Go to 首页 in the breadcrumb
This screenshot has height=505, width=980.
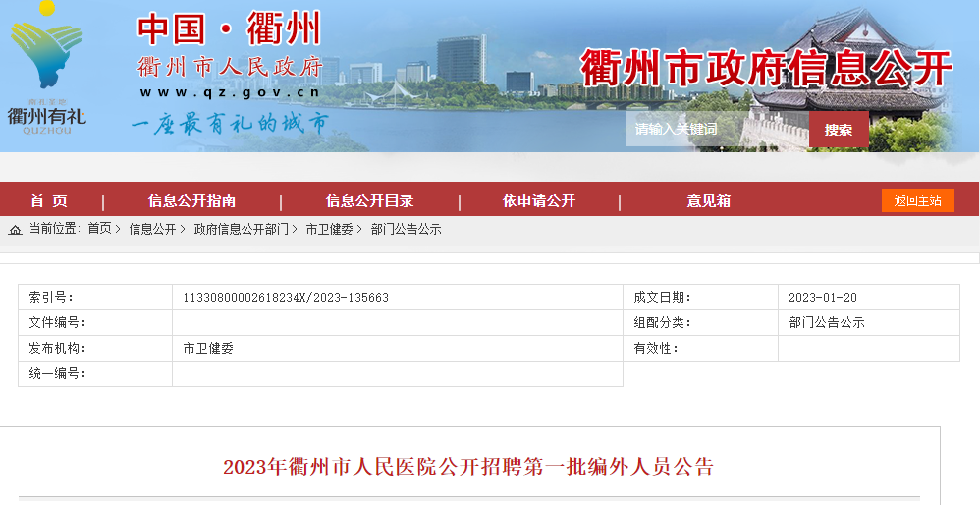click(x=99, y=229)
